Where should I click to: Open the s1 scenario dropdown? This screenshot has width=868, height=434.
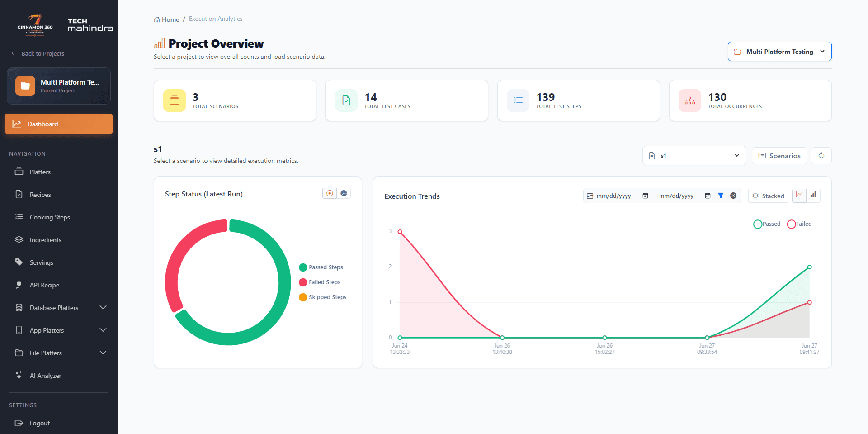pos(694,156)
